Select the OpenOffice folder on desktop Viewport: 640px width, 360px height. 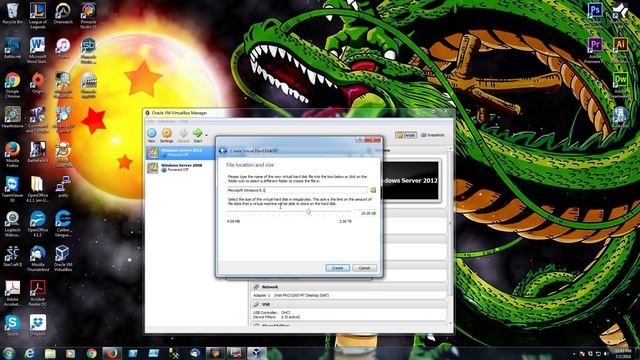click(38, 189)
